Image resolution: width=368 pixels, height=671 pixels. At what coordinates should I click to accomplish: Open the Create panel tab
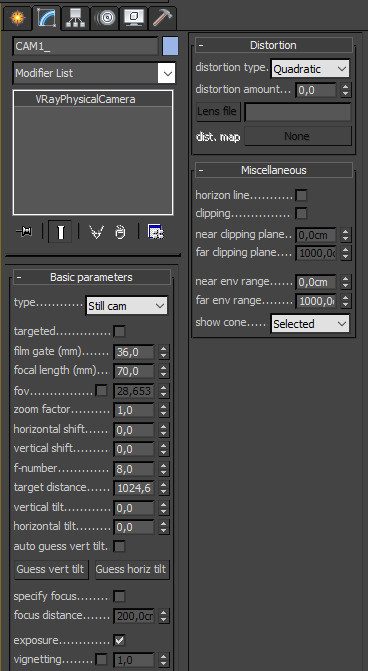click(x=17, y=18)
